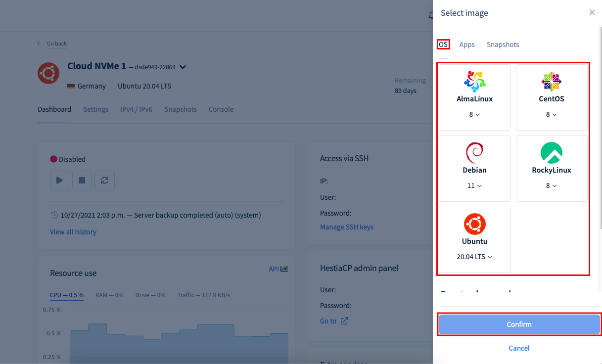Switch to the OS tab
This screenshot has height=364, width=602.
[443, 45]
